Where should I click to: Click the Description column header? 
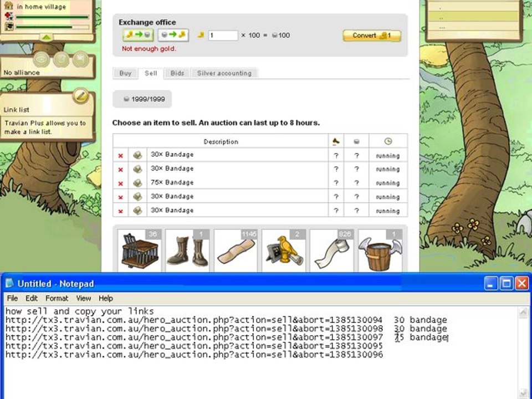point(221,142)
